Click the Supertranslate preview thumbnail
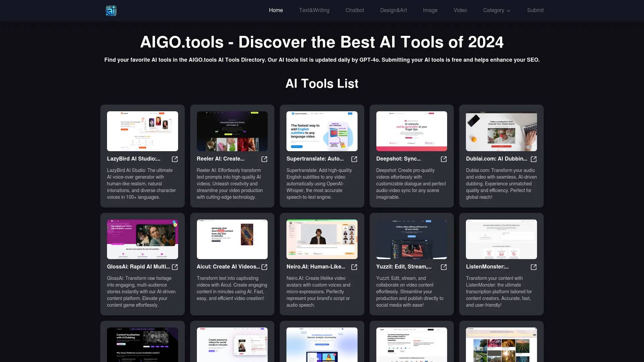This screenshot has height=362, width=644. pos(322,131)
